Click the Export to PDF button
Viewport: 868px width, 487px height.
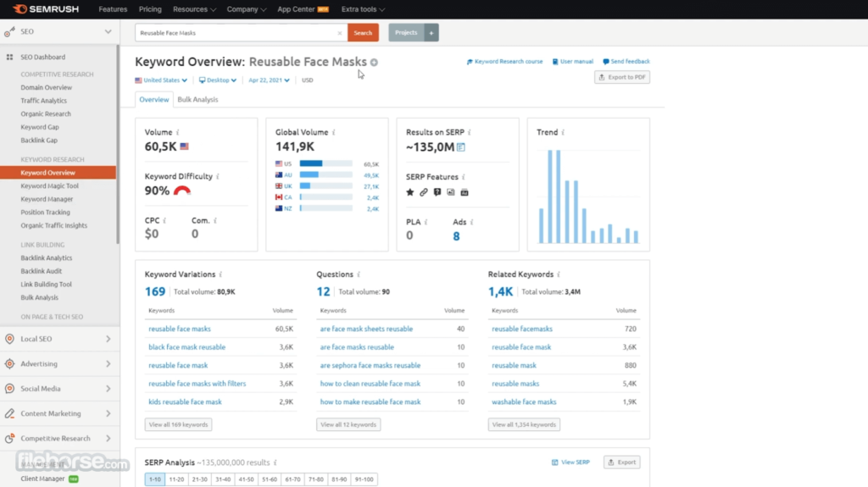pyautogui.click(x=622, y=77)
